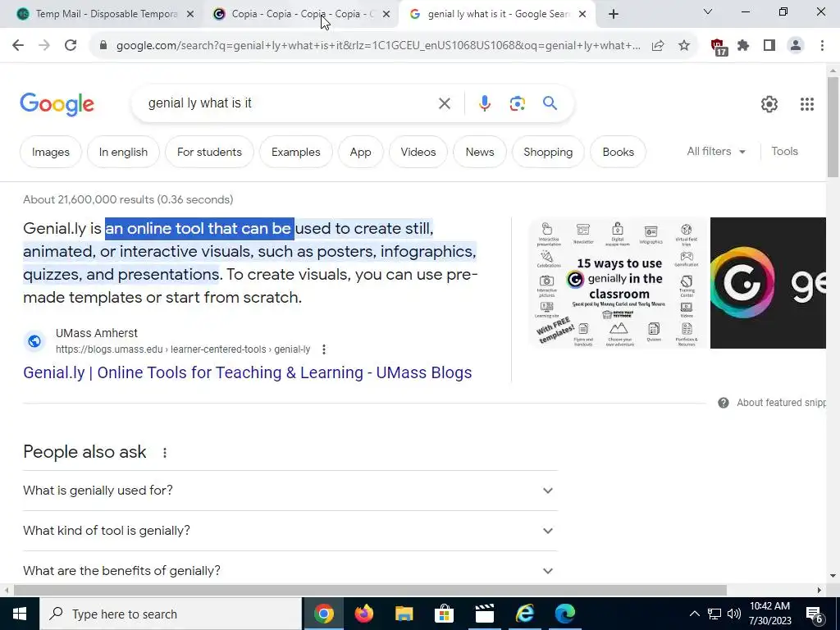Go back to previous page

click(x=18, y=46)
